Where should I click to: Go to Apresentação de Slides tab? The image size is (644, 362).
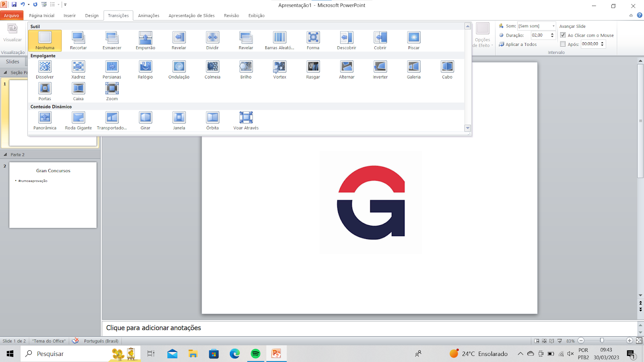tap(192, 15)
